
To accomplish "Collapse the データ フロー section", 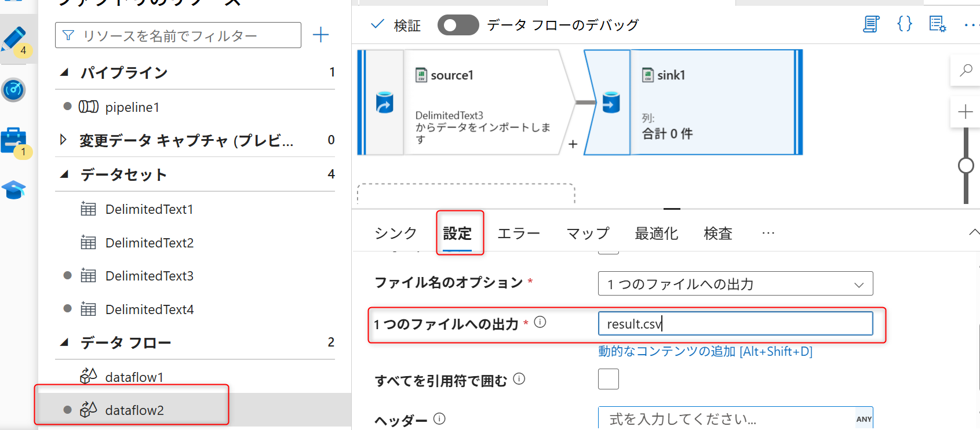I will pyautogui.click(x=65, y=342).
